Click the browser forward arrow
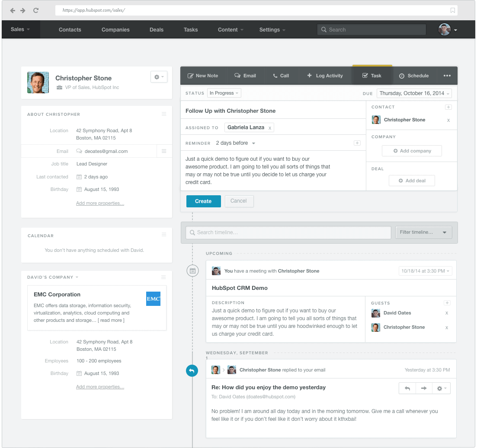 click(x=23, y=11)
